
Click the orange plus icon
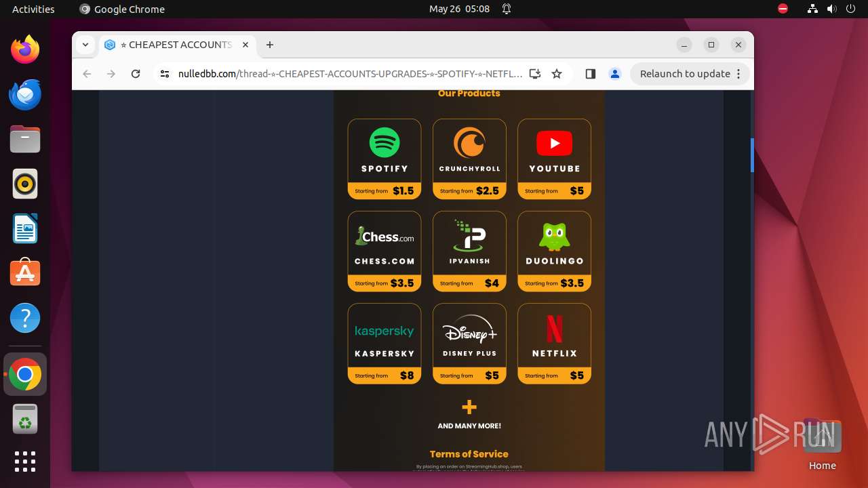469,407
